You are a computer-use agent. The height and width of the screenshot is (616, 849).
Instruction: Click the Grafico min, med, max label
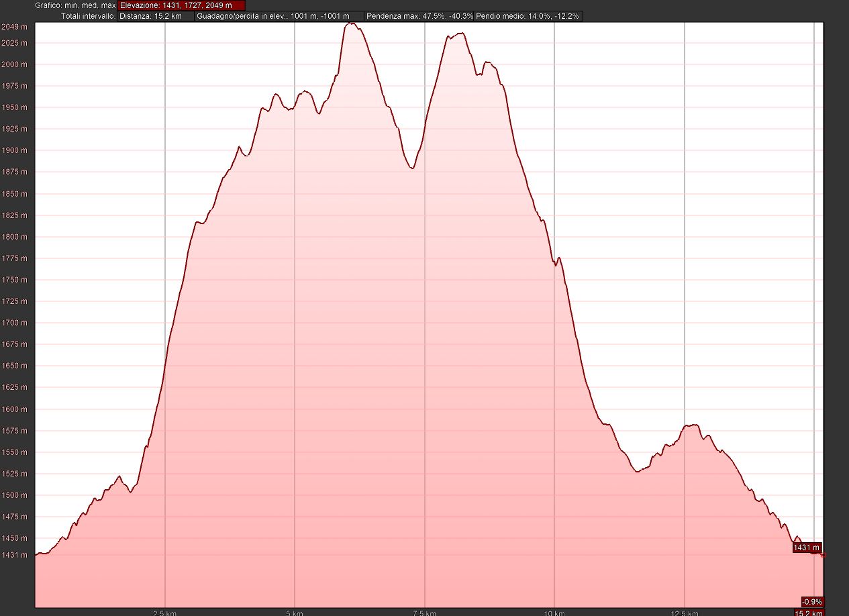75,5
